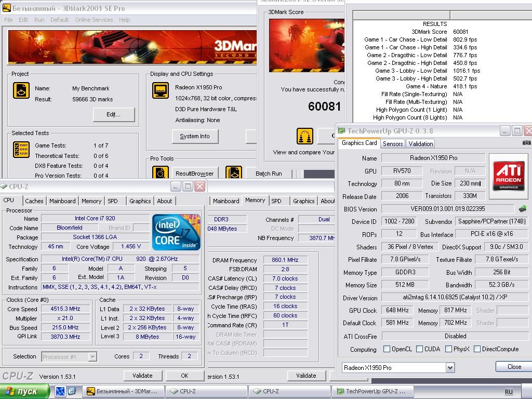This screenshot has width=532, height=399.
Task: Switch to the Validation tab in GPU-Z
Action: (421, 143)
